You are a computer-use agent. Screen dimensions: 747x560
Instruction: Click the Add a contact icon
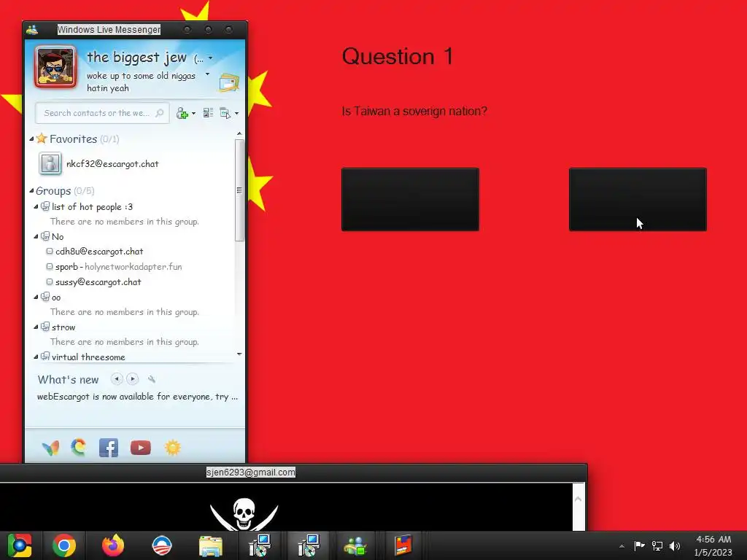[x=182, y=113]
